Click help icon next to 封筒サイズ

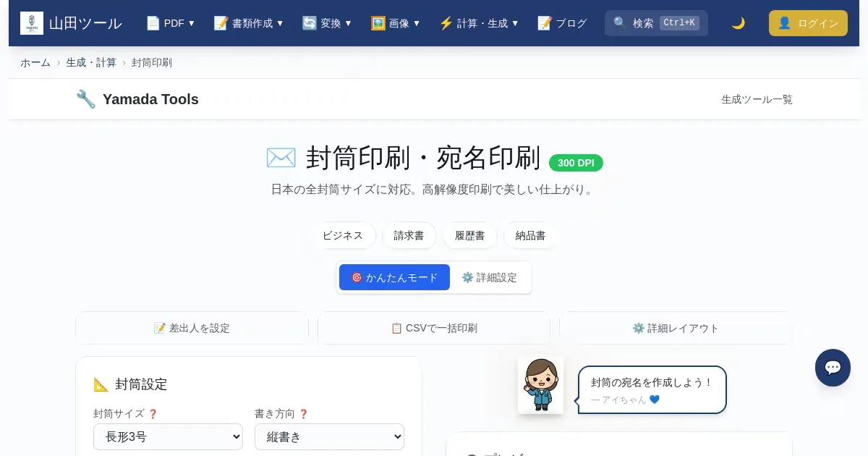pyautogui.click(x=153, y=414)
